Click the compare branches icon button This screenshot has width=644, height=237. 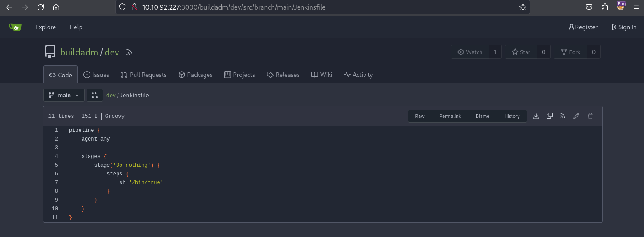(x=95, y=95)
